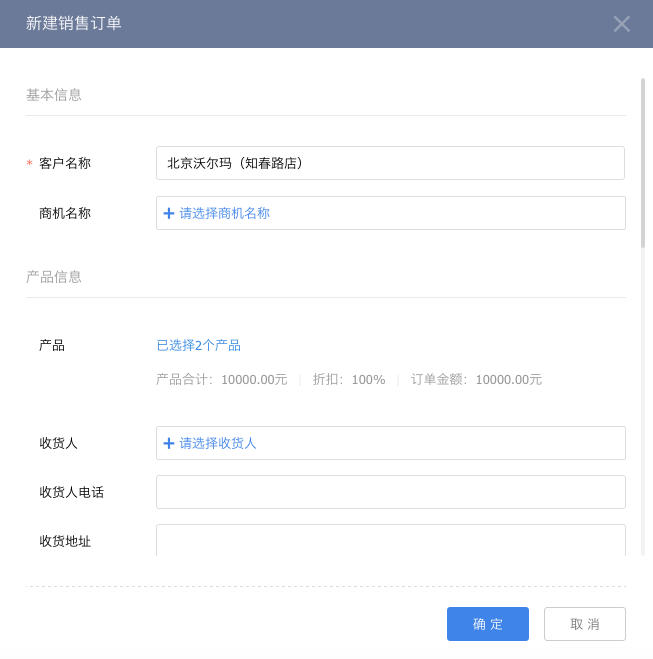Focus the 收货地址 input field
The height and width of the screenshot is (659, 653).
point(391,540)
